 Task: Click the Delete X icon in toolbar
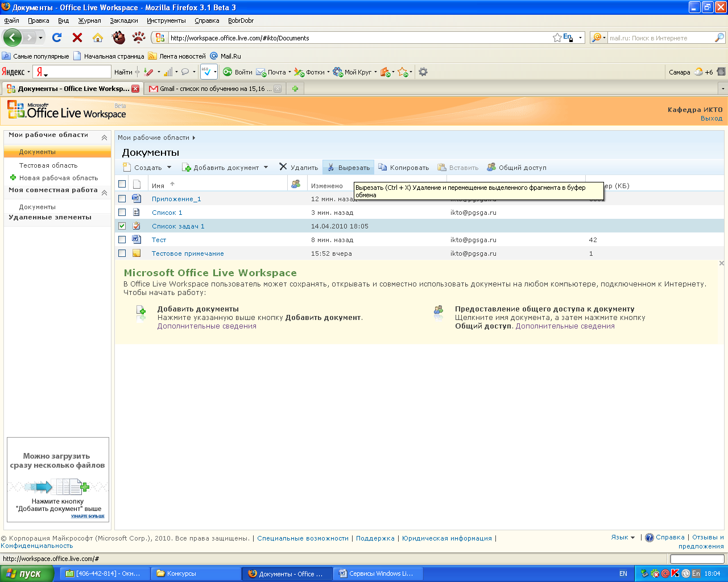(x=283, y=167)
